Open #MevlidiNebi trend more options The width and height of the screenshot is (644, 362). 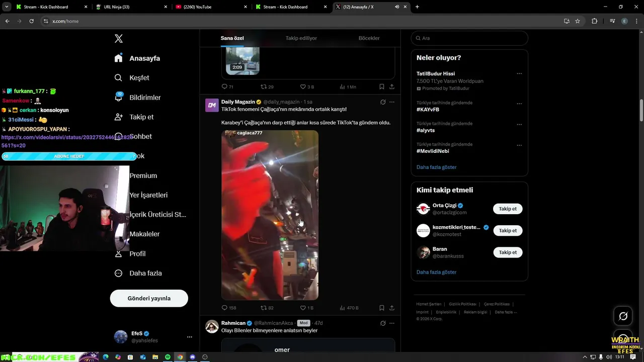(x=519, y=145)
